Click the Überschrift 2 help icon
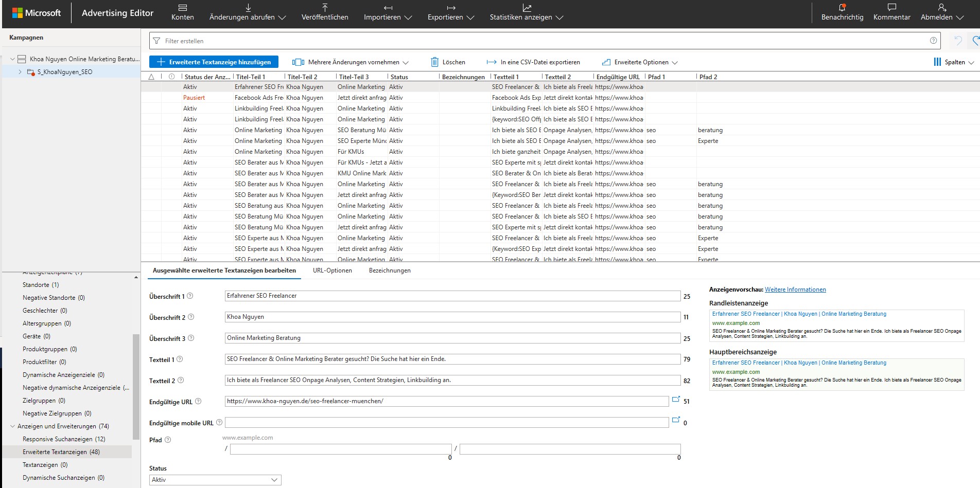The height and width of the screenshot is (488, 980). pos(191,317)
